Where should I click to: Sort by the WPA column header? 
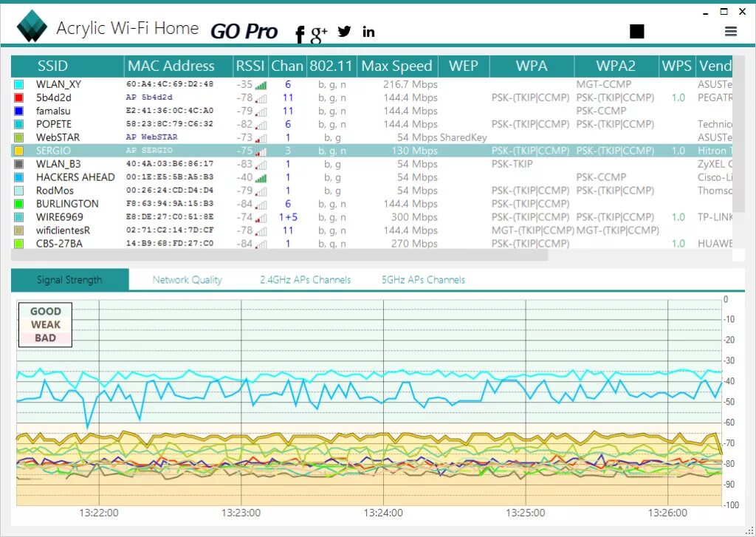[x=532, y=66]
